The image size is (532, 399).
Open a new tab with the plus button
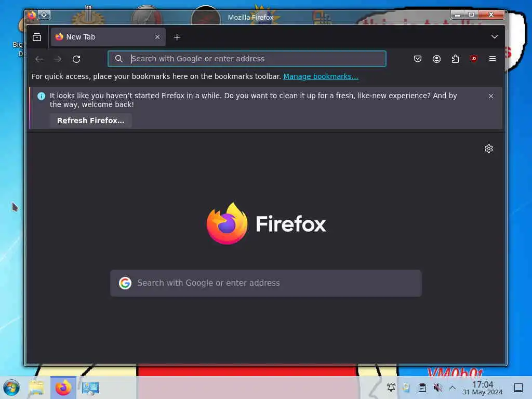pyautogui.click(x=177, y=37)
